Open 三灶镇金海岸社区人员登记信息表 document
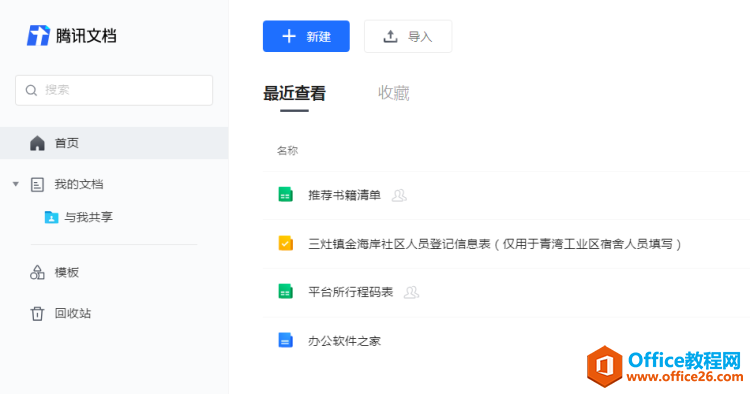Viewport: 750px width, 394px height. pos(495,244)
